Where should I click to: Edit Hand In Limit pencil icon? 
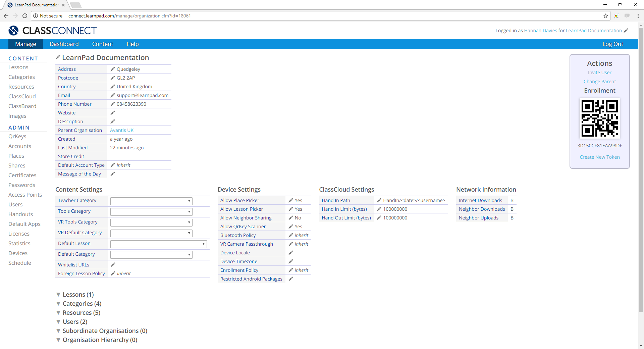[x=379, y=209]
